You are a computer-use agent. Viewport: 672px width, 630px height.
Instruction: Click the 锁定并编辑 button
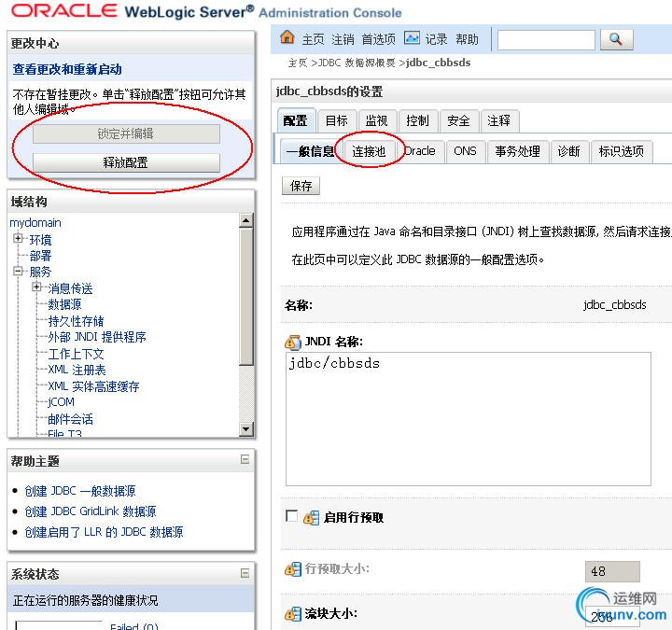pyautogui.click(x=126, y=133)
